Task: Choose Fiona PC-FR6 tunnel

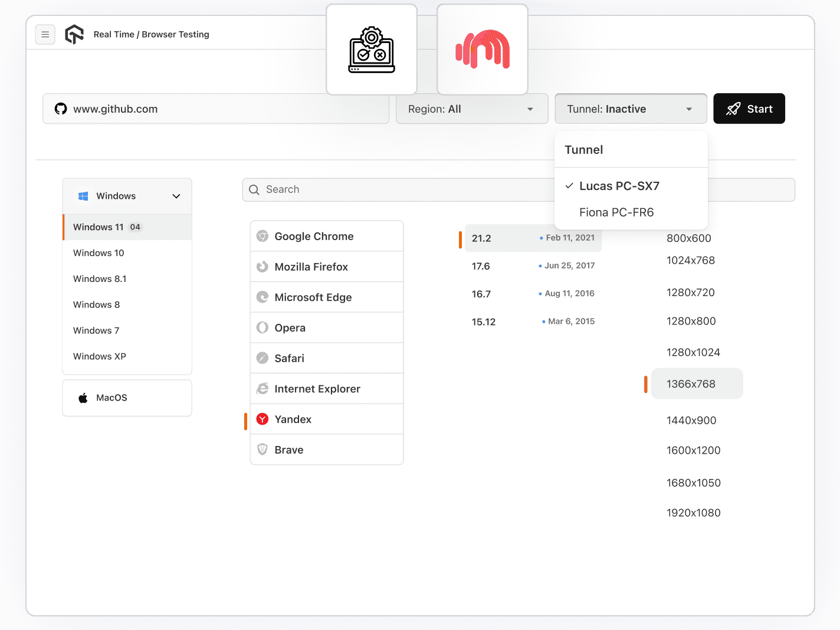Action: tap(616, 212)
